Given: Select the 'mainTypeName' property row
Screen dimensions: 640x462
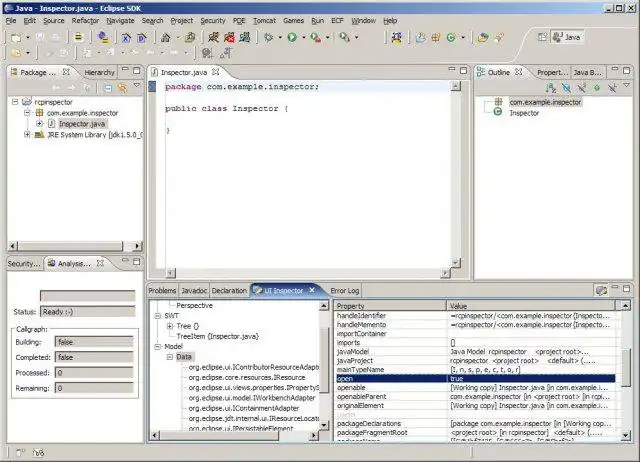Looking at the screenshot, I should (x=475, y=370).
